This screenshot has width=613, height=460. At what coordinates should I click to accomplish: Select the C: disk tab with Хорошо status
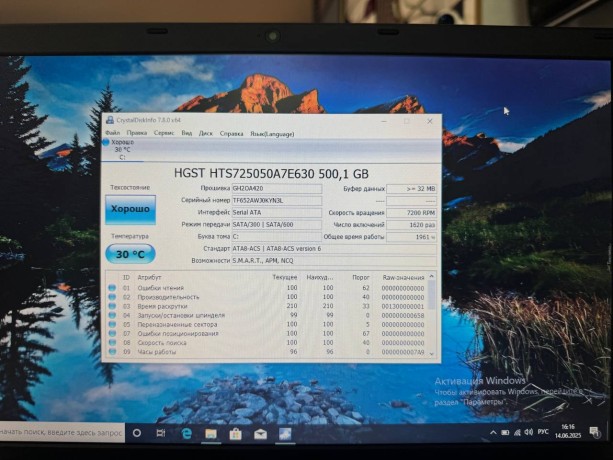(122, 150)
